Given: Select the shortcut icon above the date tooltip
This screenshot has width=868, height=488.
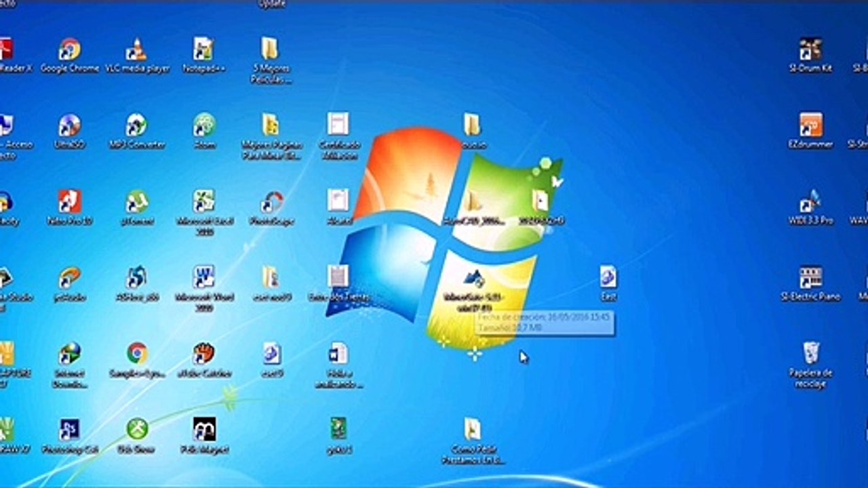Looking at the screenshot, I should point(473,278).
